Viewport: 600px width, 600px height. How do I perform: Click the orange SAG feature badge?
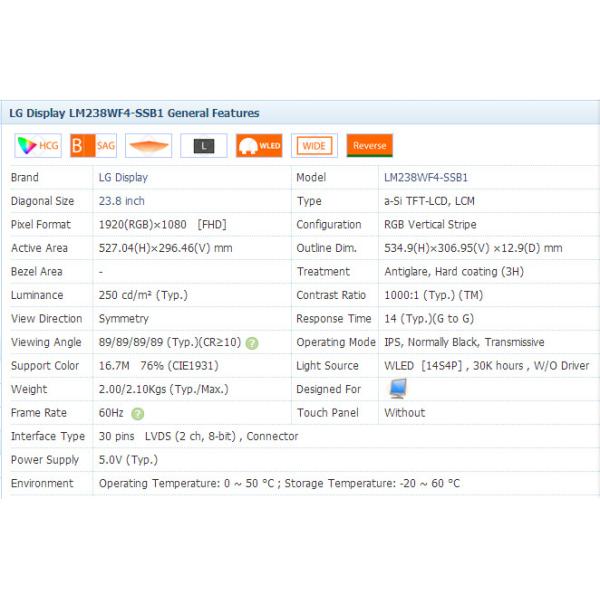pyautogui.click(x=94, y=146)
